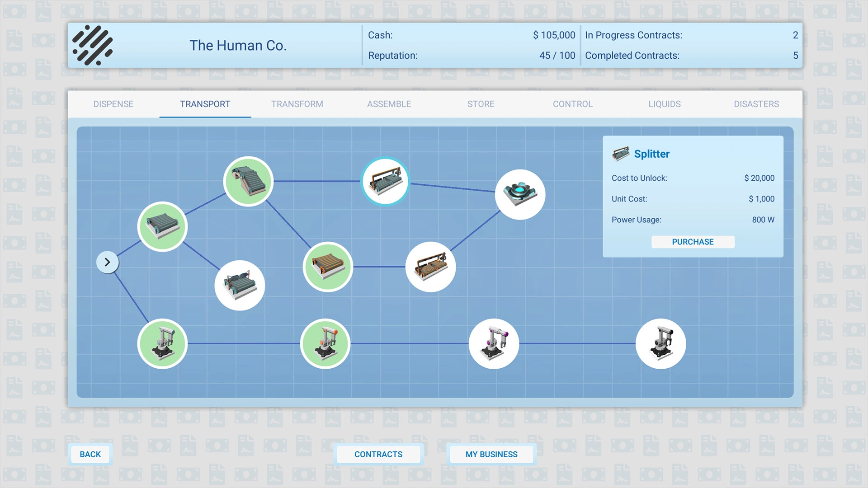Image resolution: width=868 pixels, height=488 pixels.
Task: Select the CONTROL tab option
Action: [572, 104]
